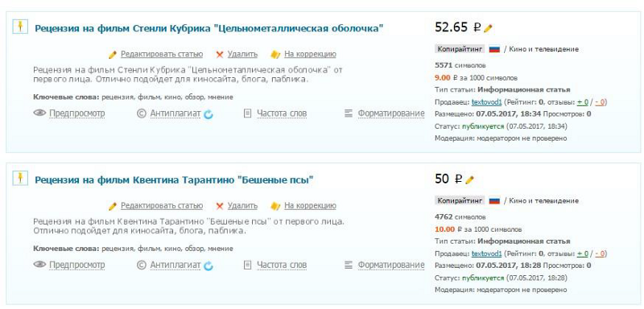Click "Удалить" for the Tarantino review
644x309 pixels.
(242, 205)
